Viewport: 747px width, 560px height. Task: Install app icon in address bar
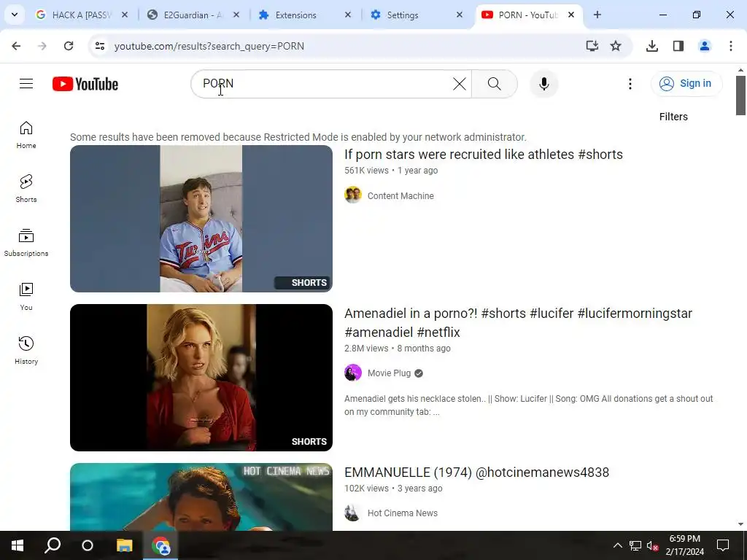pyautogui.click(x=592, y=46)
